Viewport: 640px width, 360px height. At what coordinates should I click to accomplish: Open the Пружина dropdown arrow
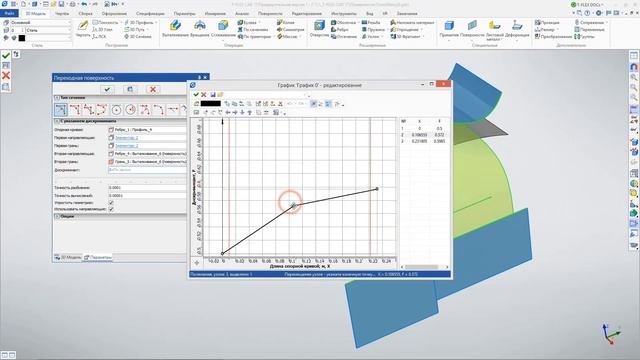(387, 29)
